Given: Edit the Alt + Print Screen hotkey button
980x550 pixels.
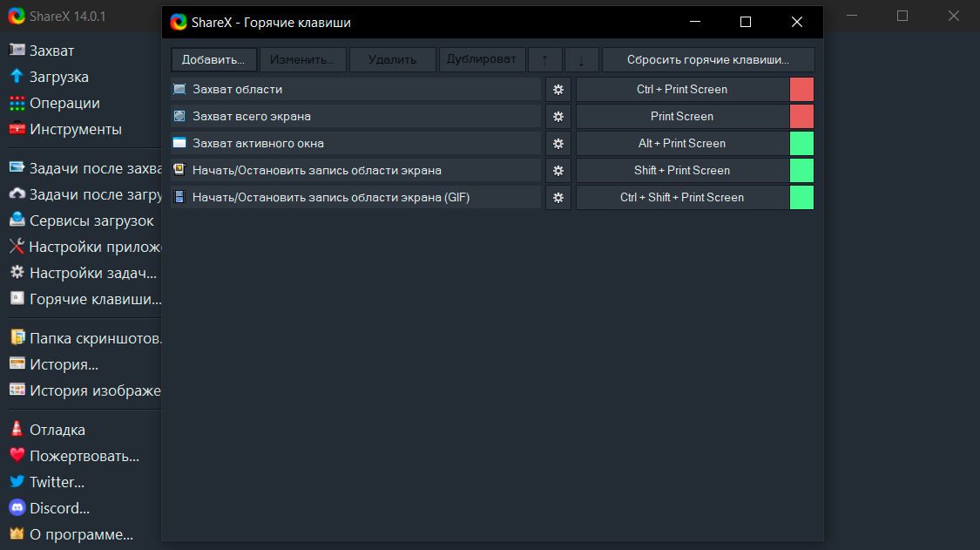Looking at the screenshot, I should [682, 143].
